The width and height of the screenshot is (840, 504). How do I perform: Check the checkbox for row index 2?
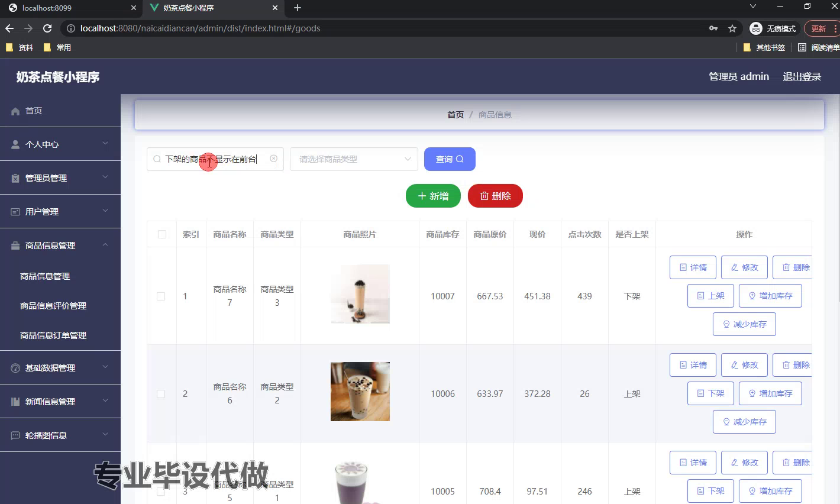click(161, 394)
